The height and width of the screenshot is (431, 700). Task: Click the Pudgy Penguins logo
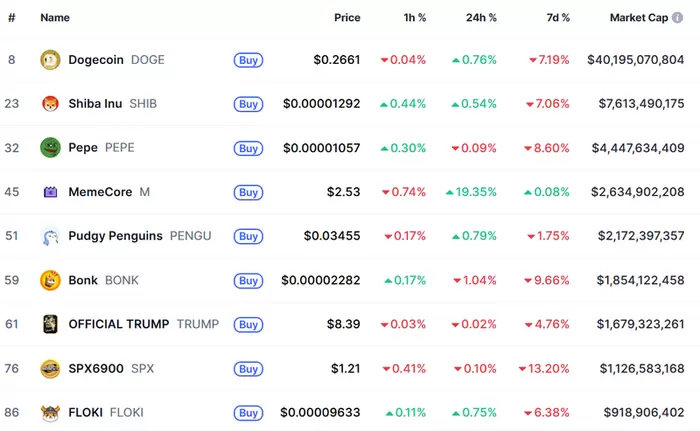tap(50, 236)
